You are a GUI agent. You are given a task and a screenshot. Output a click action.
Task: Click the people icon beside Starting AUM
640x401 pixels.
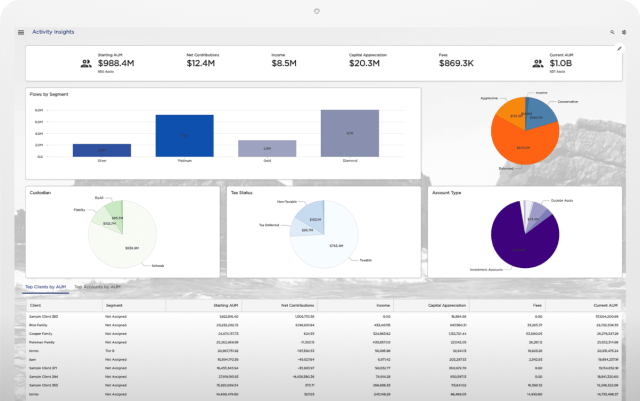coord(86,64)
